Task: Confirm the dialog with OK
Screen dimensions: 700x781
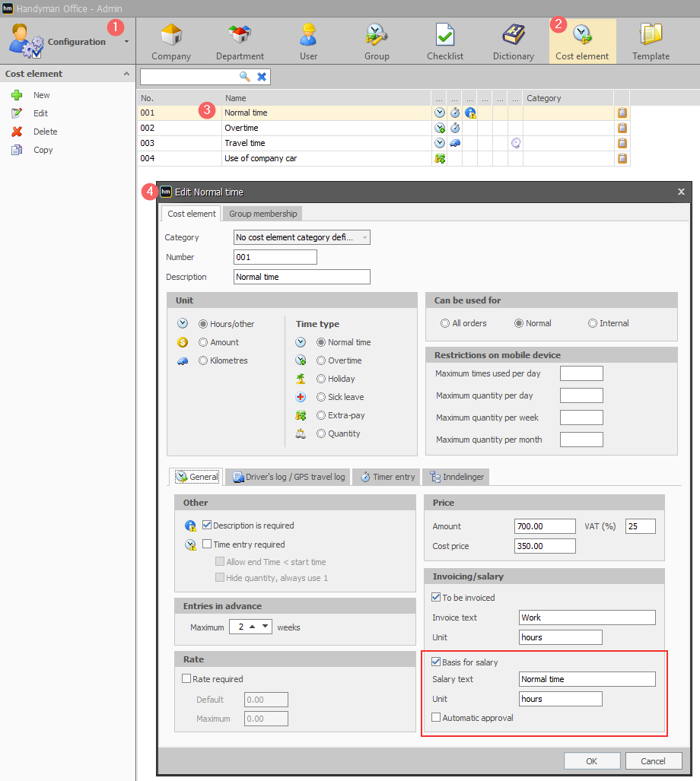Action: (592, 761)
